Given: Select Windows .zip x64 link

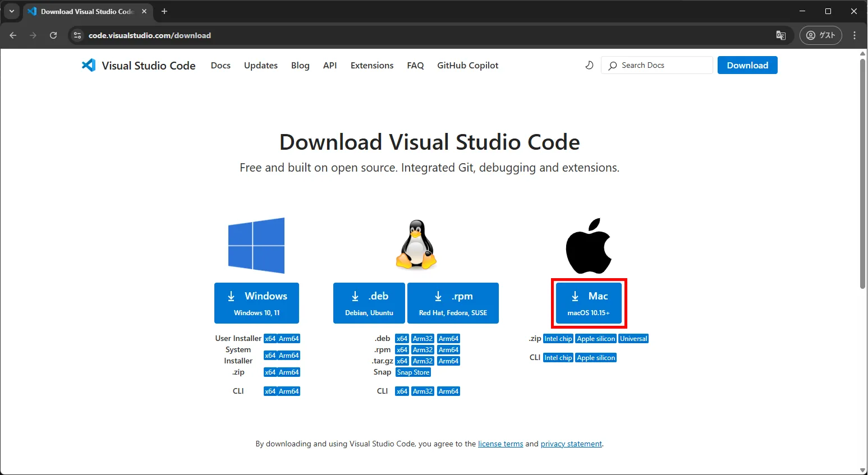Looking at the screenshot, I should point(270,372).
